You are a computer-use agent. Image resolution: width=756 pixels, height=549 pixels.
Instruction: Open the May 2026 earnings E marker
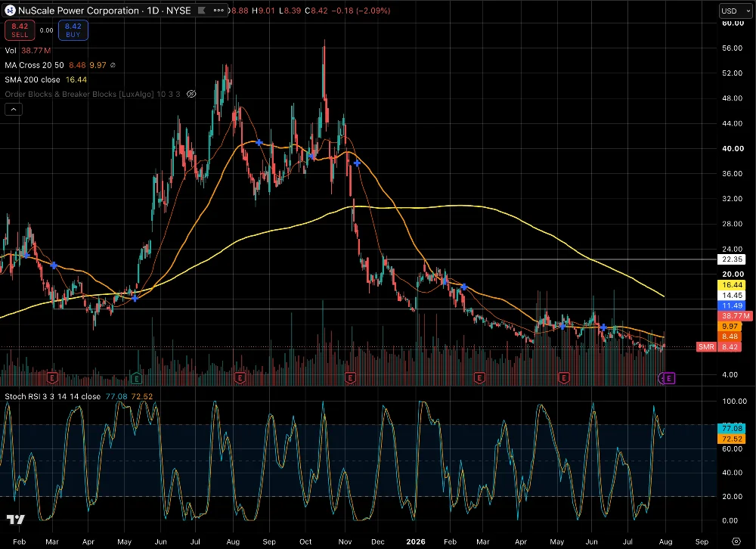click(x=564, y=378)
